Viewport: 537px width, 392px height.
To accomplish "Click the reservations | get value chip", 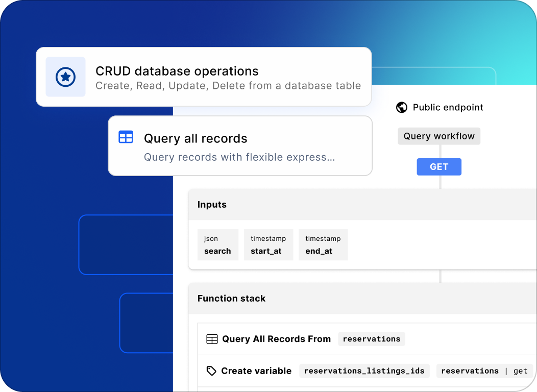I will [484, 371].
